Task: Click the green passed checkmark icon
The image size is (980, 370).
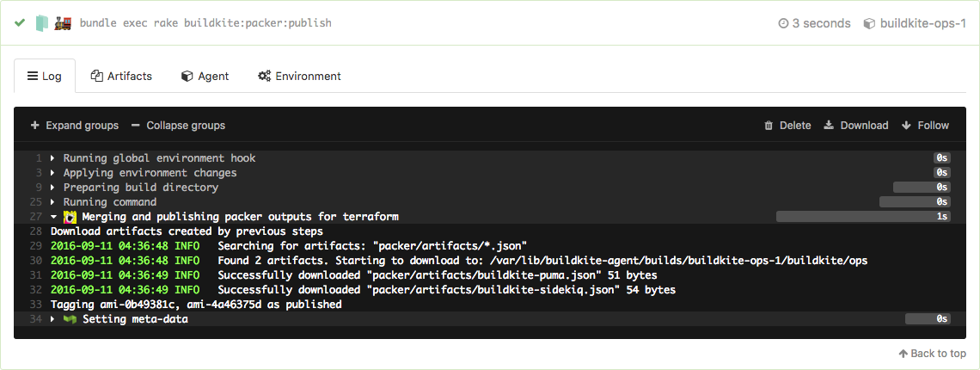Action: coord(20,23)
